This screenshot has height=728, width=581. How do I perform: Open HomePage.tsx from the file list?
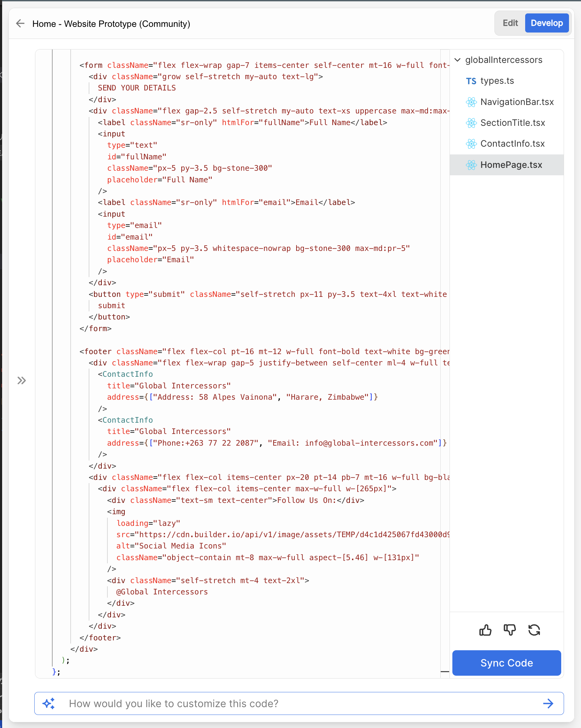[x=511, y=165]
